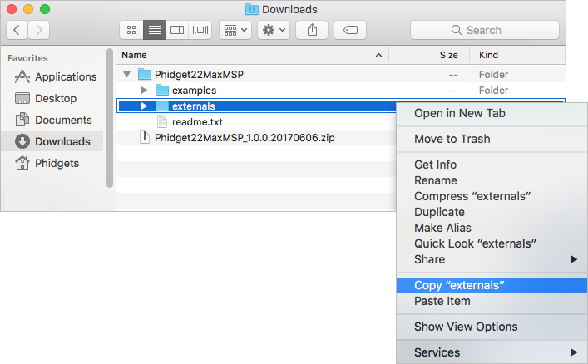Expand the examples folder

pyautogui.click(x=144, y=91)
